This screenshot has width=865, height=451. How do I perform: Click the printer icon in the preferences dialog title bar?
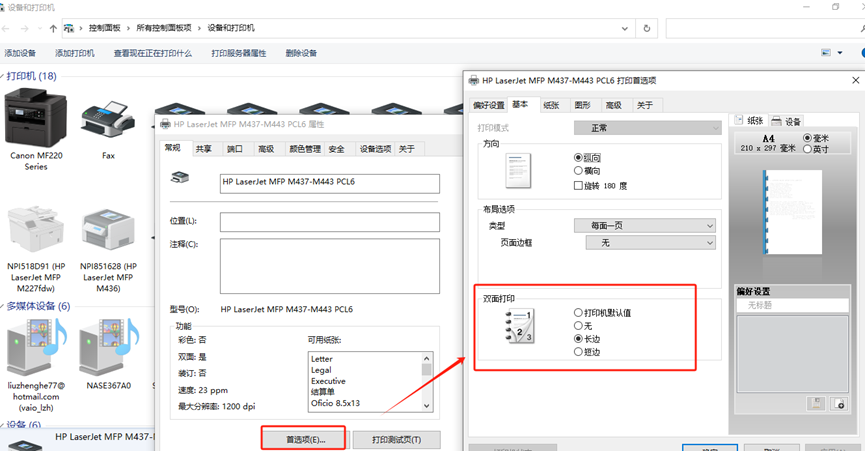tap(473, 80)
